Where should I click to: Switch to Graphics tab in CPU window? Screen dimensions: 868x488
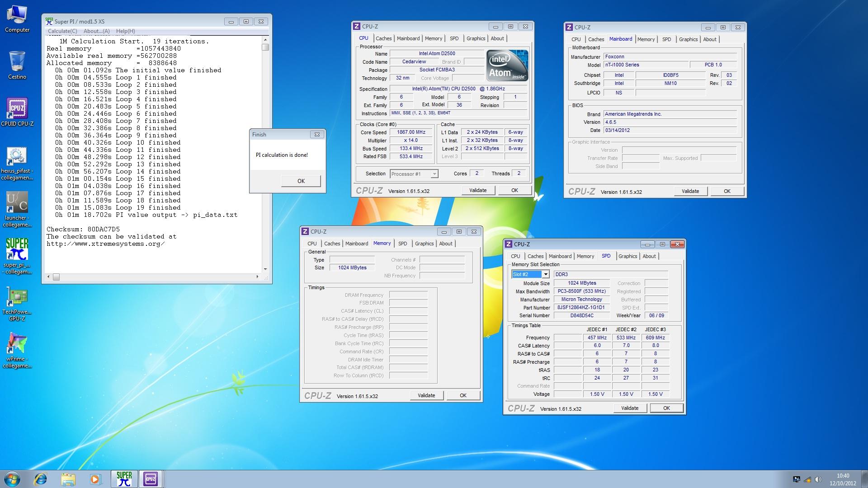(x=476, y=38)
